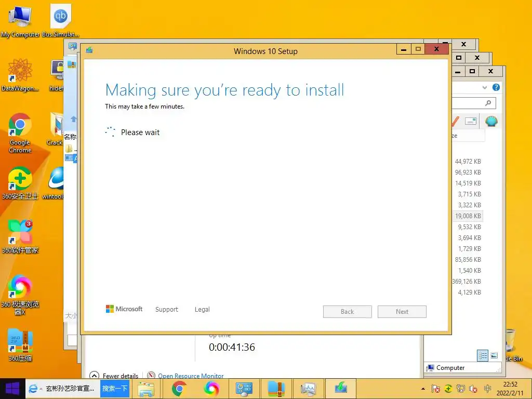Click the Microsoft logo in Setup
The width and height of the screenshot is (532, 399).
(x=124, y=309)
